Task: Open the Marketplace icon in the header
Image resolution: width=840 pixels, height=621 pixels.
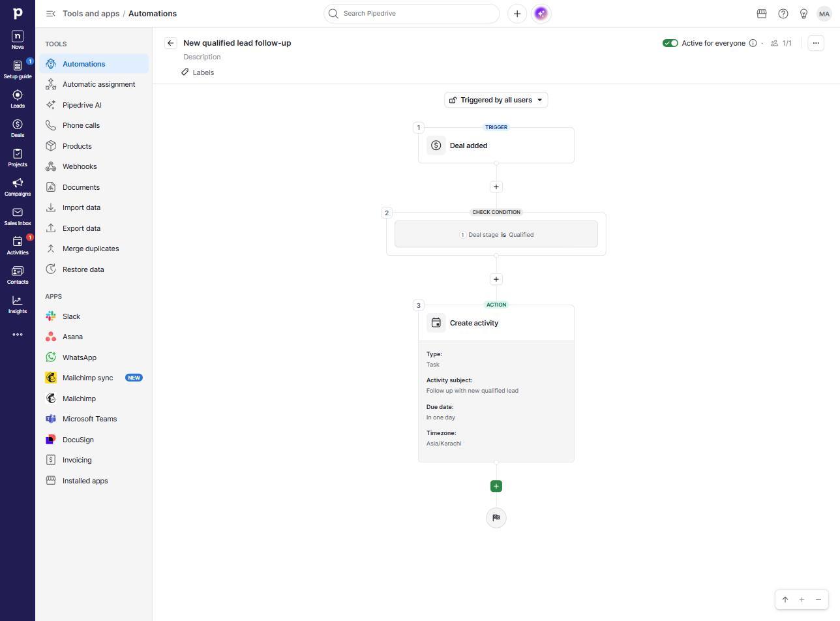Action: pos(761,14)
